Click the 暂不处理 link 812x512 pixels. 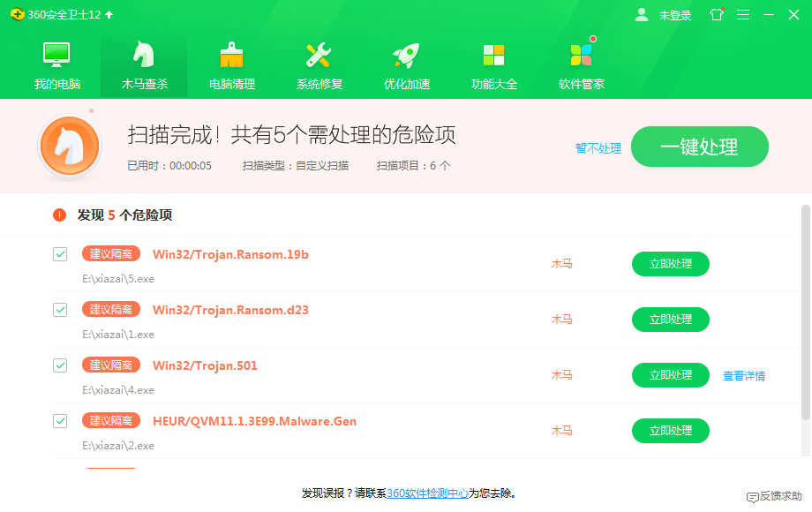598,148
